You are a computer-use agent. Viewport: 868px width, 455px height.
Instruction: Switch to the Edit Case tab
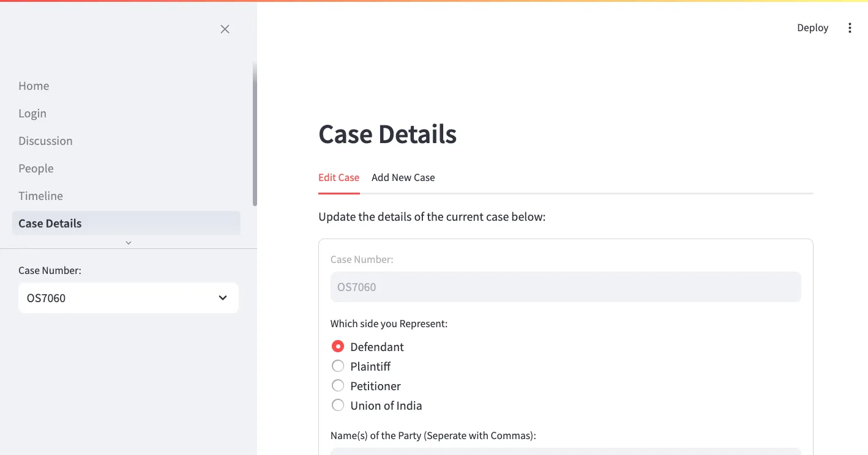pyautogui.click(x=339, y=177)
